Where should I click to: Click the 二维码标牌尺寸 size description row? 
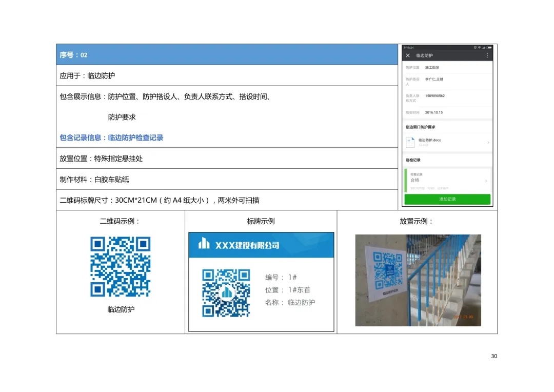pyautogui.click(x=227, y=200)
